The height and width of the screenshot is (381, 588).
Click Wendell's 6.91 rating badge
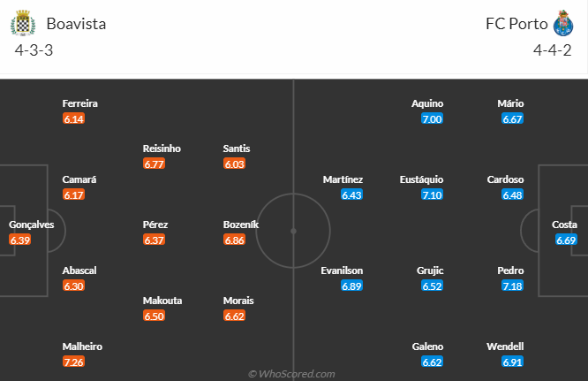[x=512, y=362]
